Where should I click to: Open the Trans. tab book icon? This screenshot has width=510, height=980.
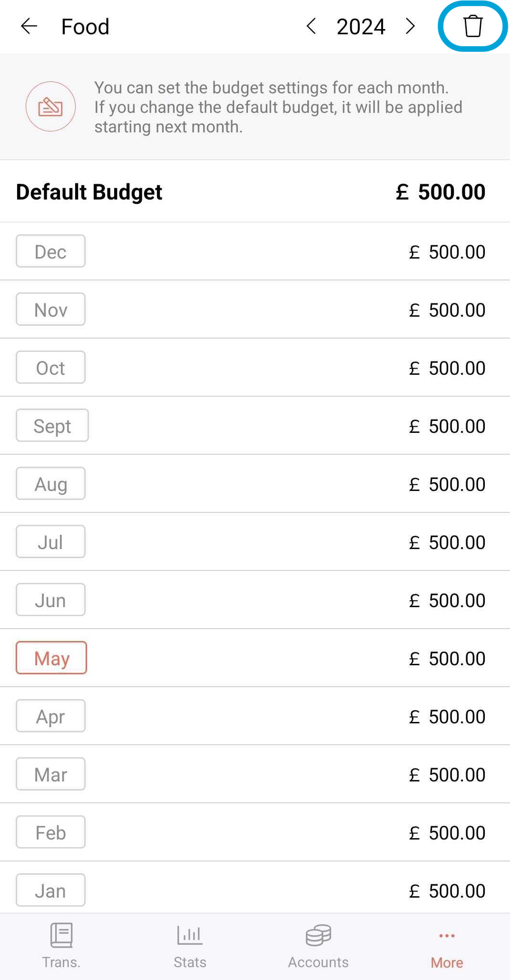point(61,945)
